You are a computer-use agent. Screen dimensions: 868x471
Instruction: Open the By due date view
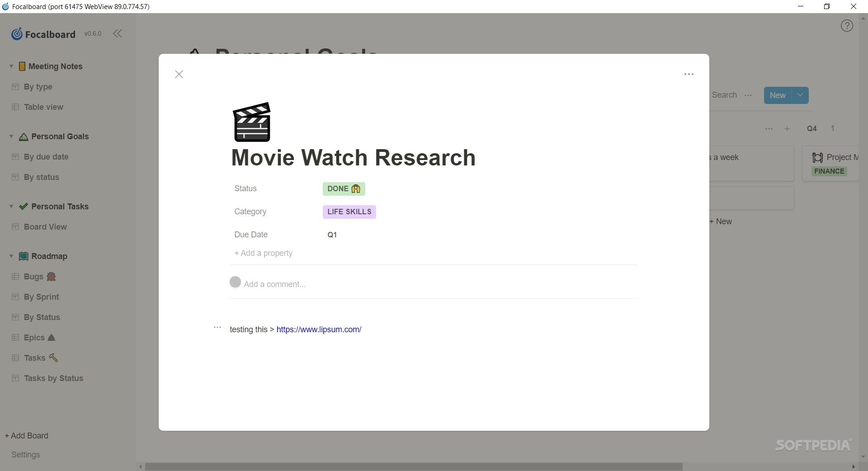[x=46, y=157]
